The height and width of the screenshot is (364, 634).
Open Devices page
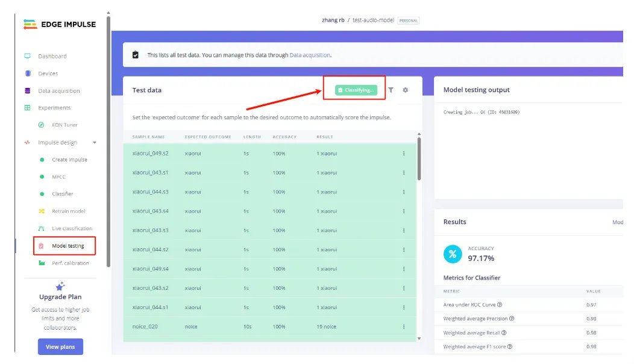pyautogui.click(x=48, y=74)
